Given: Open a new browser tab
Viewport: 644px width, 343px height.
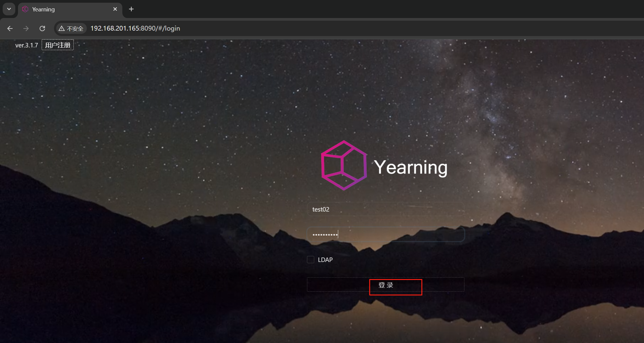Looking at the screenshot, I should pos(131,9).
